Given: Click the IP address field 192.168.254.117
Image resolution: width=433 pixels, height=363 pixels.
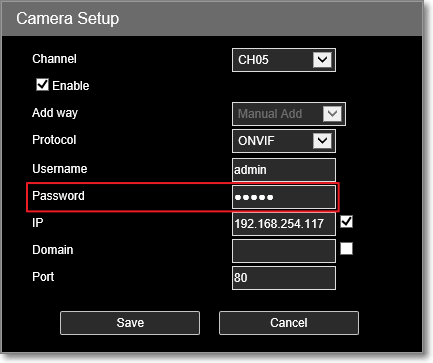Looking at the screenshot, I should tap(284, 224).
